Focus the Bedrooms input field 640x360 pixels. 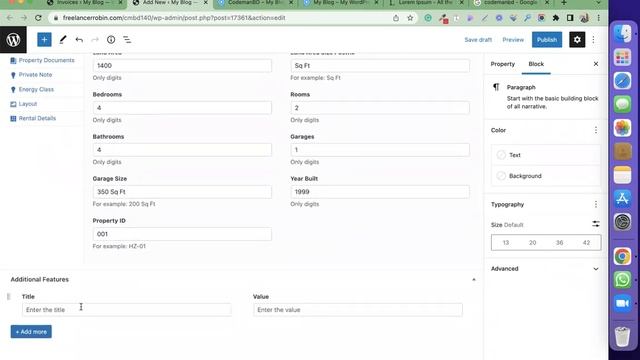click(182, 108)
